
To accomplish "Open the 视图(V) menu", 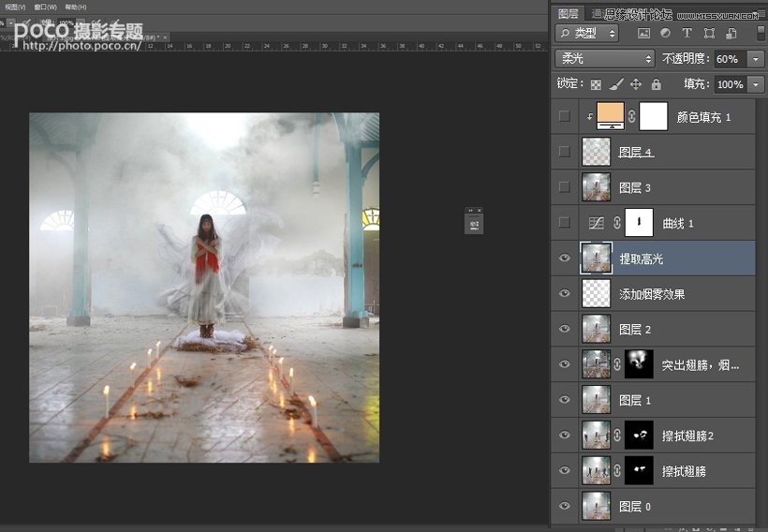I will pos(15,7).
